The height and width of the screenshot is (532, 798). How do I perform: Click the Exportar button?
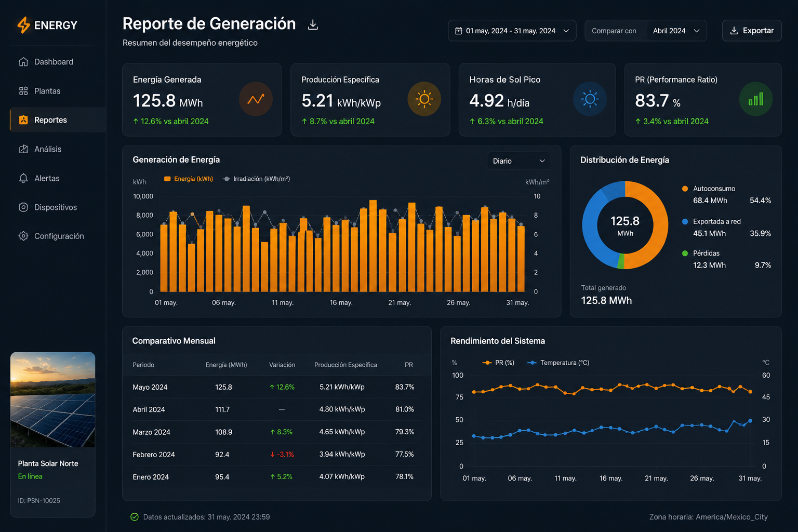pos(752,31)
